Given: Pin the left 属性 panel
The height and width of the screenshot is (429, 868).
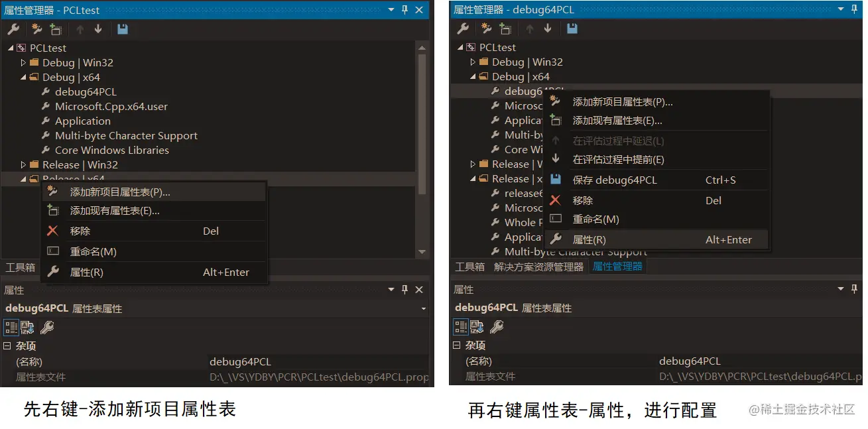Looking at the screenshot, I should (x=404, y=290).
